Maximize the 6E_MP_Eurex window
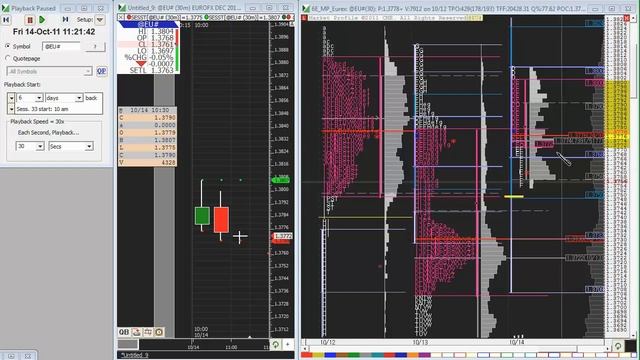 (x=611, y=8)
